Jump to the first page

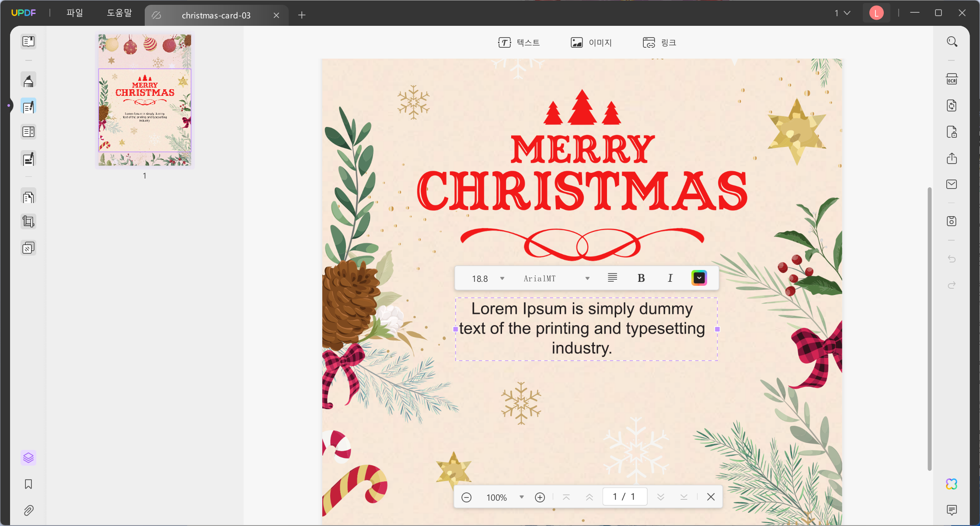point(566,497)
